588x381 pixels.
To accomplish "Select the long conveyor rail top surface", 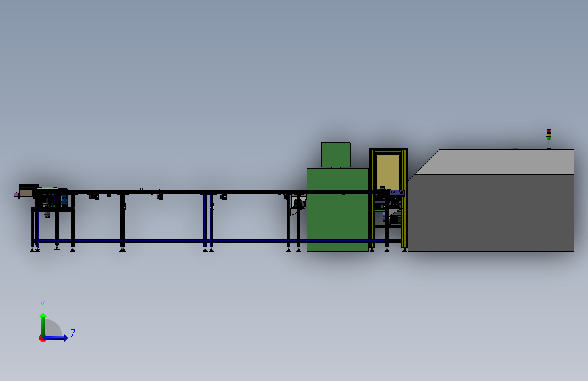I will (x=210, y=193).
